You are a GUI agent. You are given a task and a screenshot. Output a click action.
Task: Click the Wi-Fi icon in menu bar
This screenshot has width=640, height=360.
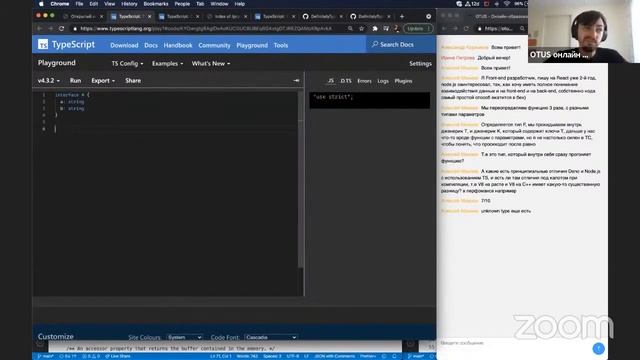coord(507,4)
